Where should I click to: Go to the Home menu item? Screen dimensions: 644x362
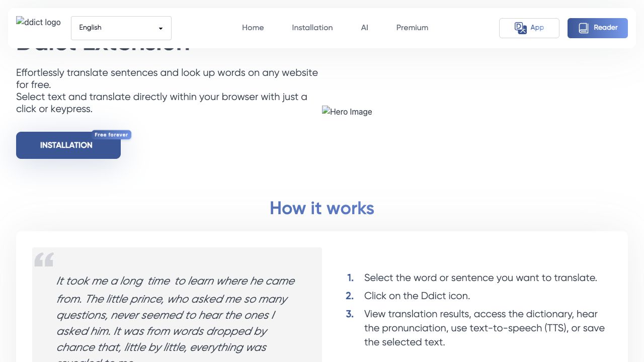pyautogui.click(x=253, y=28)
